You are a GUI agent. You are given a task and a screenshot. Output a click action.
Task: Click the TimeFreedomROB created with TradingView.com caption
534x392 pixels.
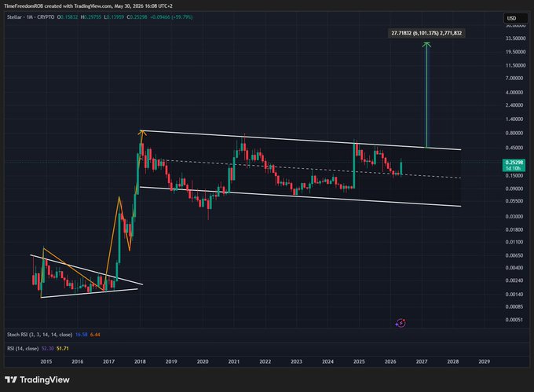tap(89, 6)
